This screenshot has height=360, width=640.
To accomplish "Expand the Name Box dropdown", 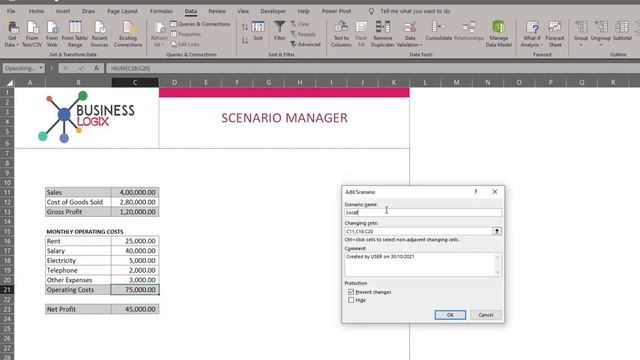I will (41, 68).
